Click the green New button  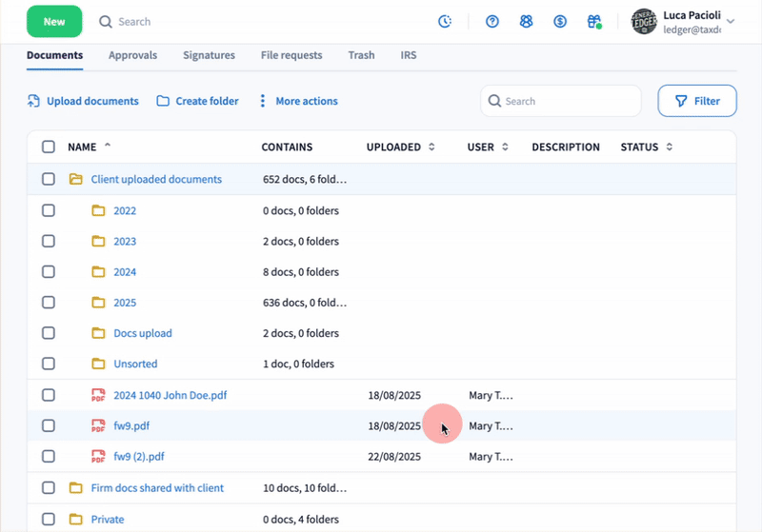pyautogui.click(x=54, y=21)
